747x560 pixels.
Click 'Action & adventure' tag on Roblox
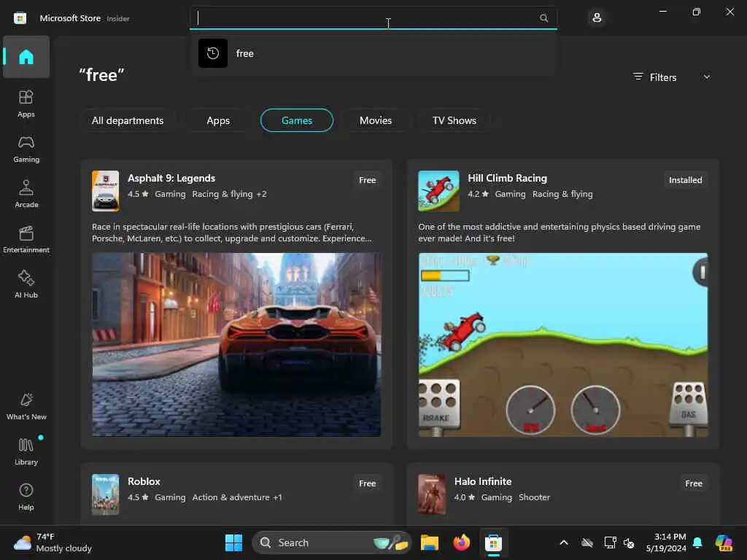(x=231, y=497)
